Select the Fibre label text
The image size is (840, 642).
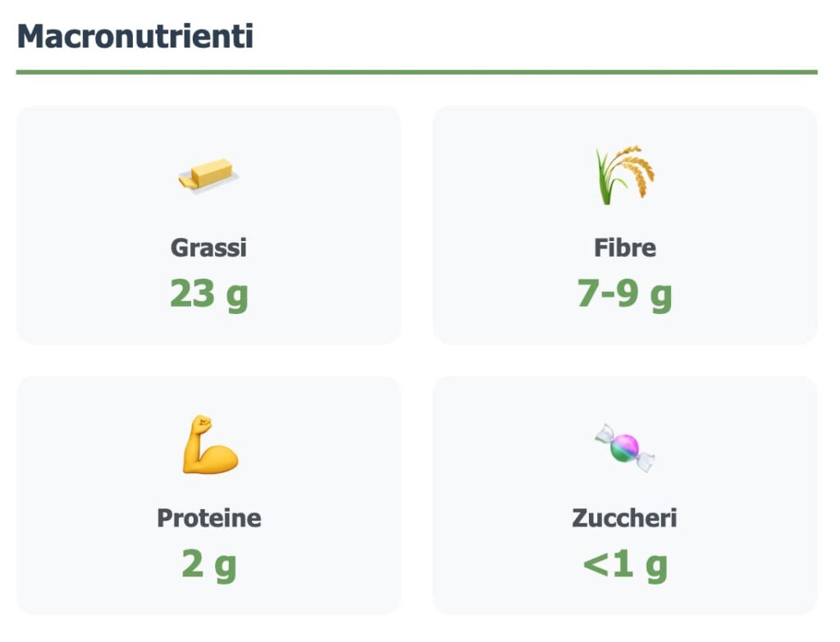pyautogui.click(x=625, y=248)
